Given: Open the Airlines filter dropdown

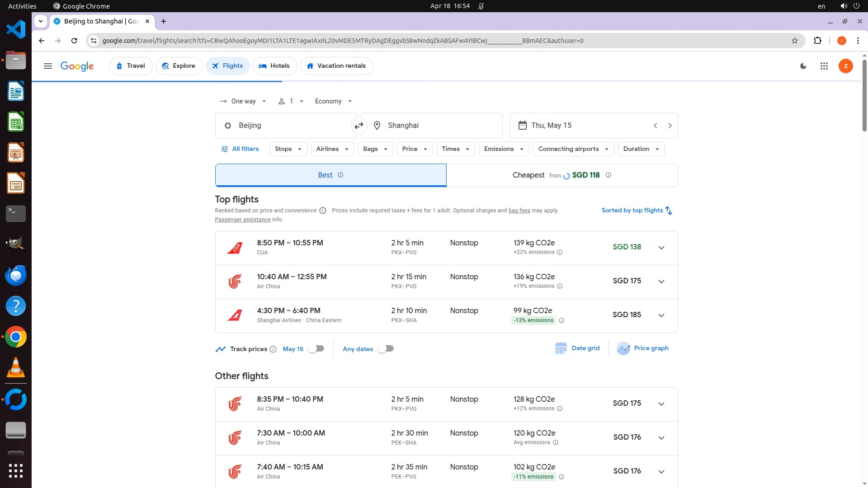Looking at the screenshot, I should [332, 149].
